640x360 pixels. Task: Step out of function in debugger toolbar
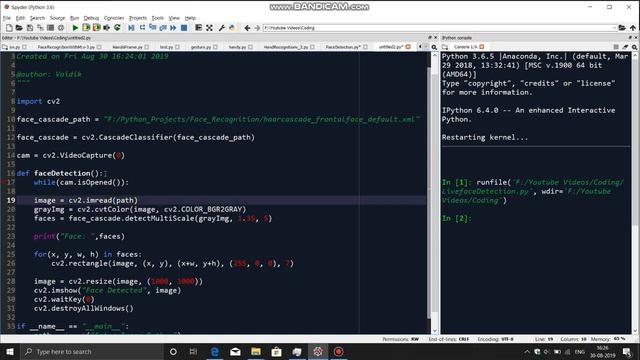[x=163, y=28]
